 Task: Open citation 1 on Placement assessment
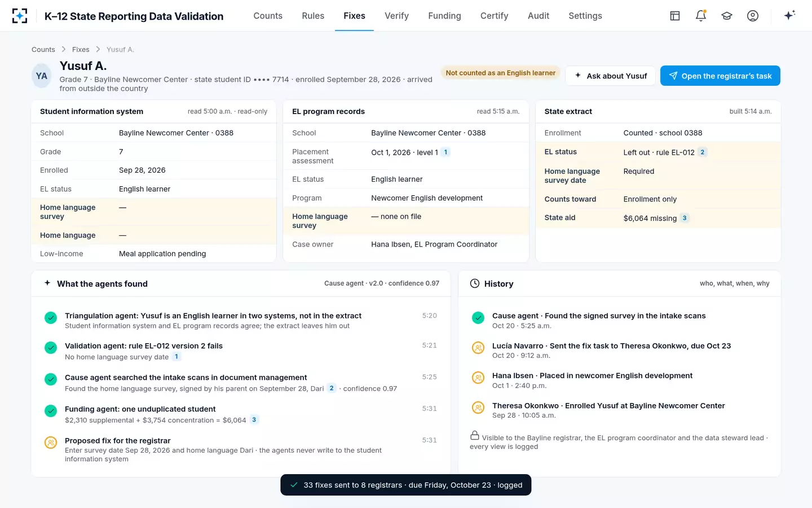coord(445,152)
